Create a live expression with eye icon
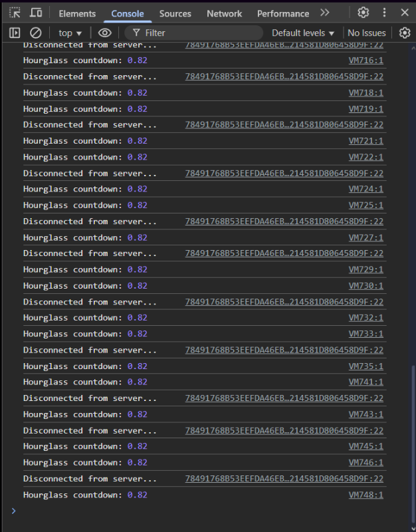The width and height of the screenshot is (416, 532). pyautogui.click(x=104, y=33)
